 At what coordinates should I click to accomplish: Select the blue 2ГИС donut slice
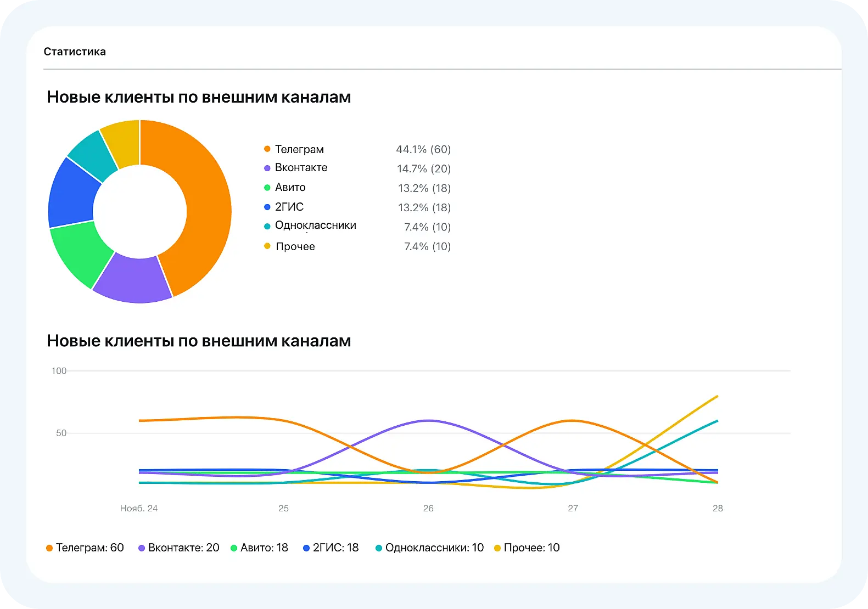click(x=71, y=193)
